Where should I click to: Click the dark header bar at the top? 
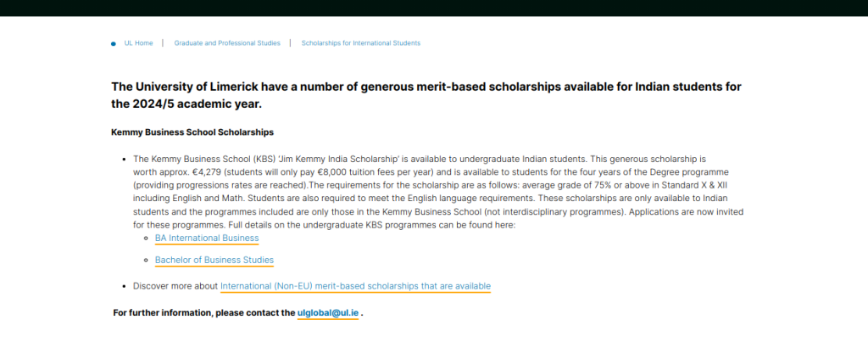click(434, 8)
